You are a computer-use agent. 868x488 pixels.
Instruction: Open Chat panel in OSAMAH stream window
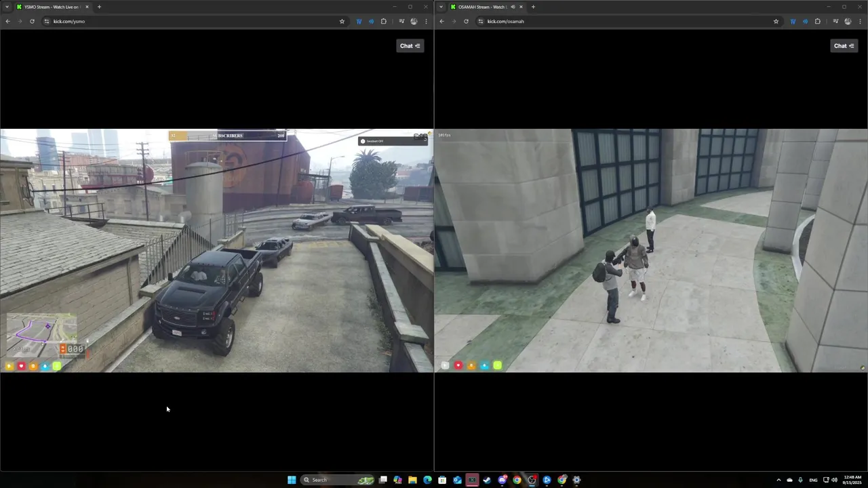tap(844, 45)
